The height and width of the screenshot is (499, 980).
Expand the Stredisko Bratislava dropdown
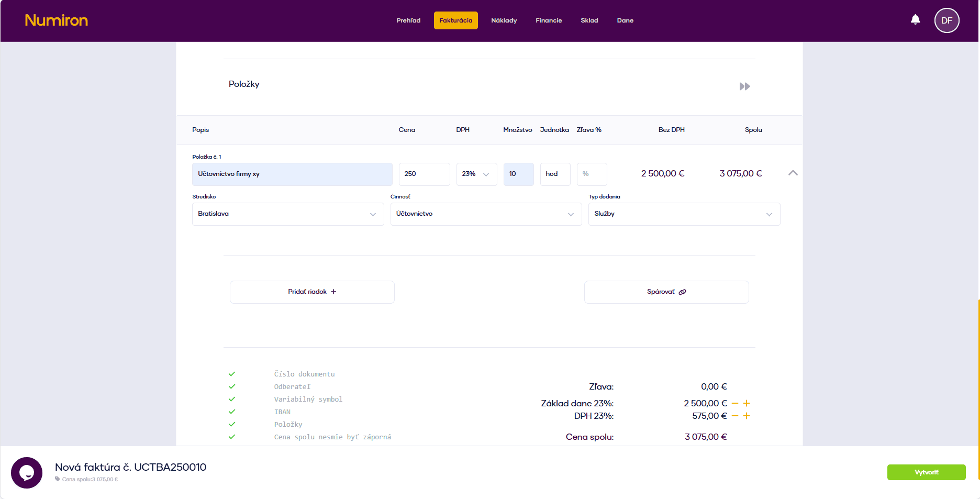(x=288, y=214)
